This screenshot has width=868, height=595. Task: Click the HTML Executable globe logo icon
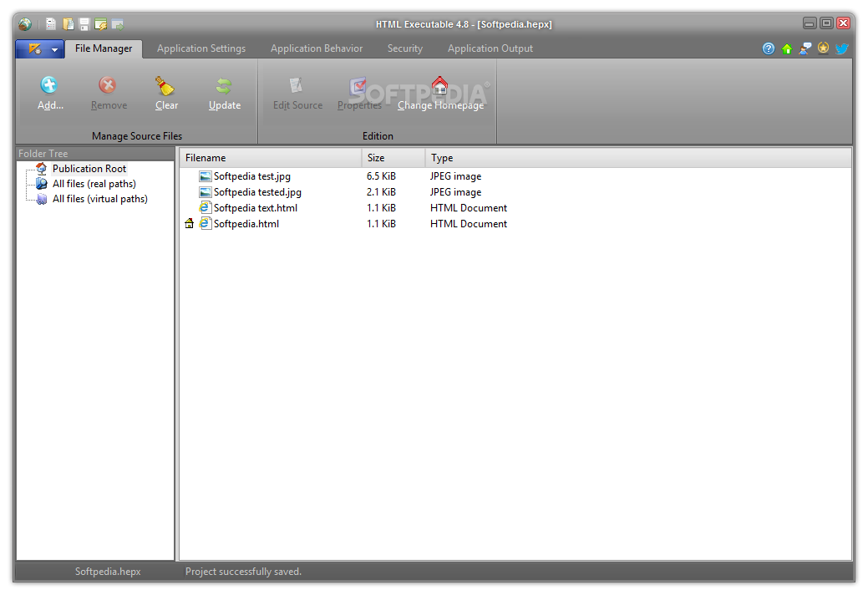(25, 23)
